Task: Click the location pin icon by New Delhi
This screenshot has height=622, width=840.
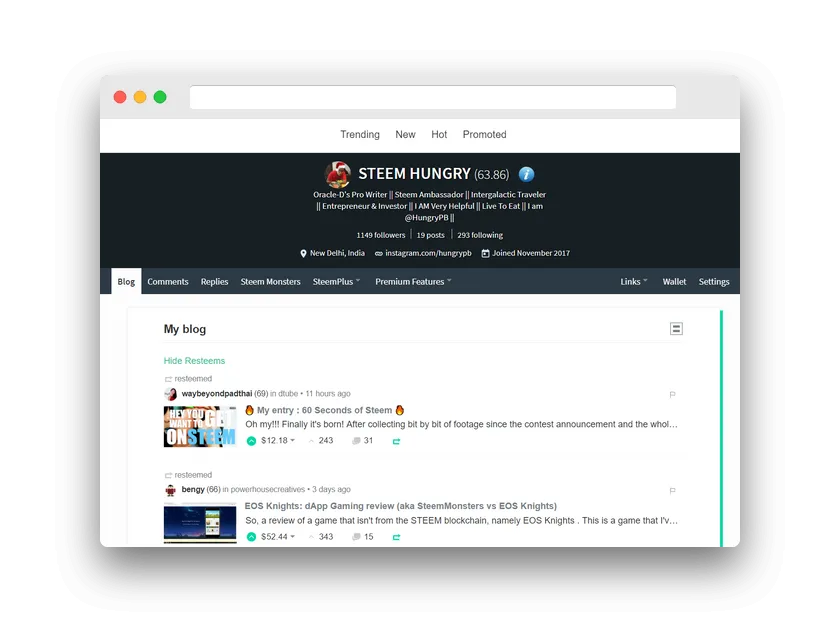Action: coord(303,253)
